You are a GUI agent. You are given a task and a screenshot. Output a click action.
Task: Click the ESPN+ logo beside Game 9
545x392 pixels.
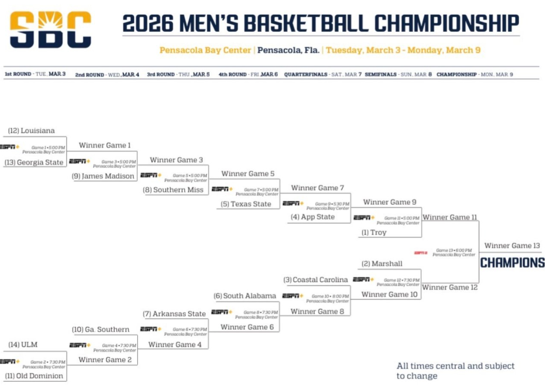(x=293, y=203)
